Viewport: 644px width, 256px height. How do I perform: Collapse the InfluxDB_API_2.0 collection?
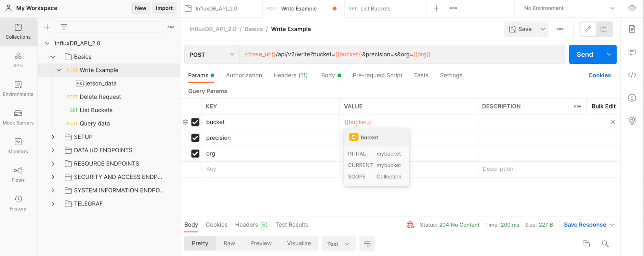[x=47, y=43]
